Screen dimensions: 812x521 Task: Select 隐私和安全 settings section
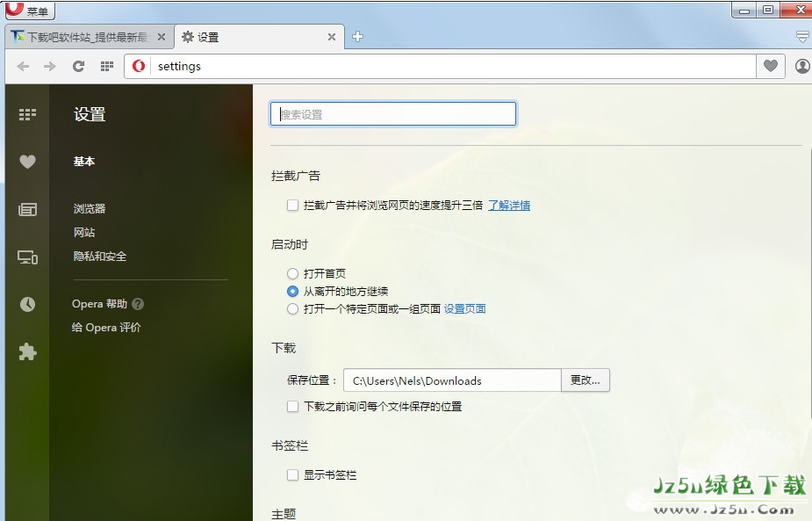pyautogui.click(x=99, y=256)
